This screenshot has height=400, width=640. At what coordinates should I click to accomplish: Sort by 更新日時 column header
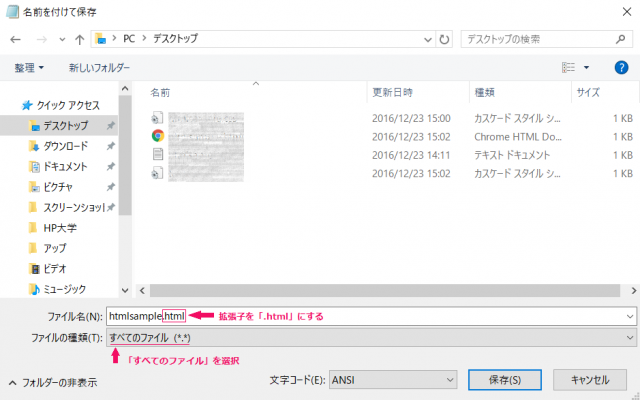pos(392,93)
